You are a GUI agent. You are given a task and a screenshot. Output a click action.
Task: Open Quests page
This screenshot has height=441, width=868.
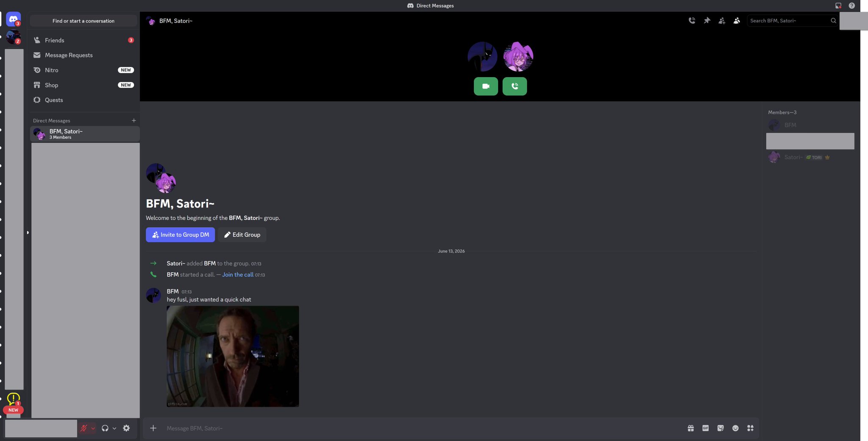click(x=83, y=100)
